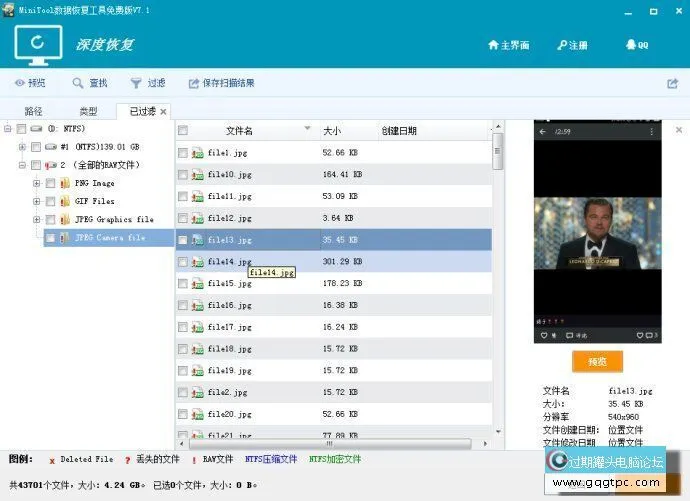
Task: Select the 已过滤 tab
Action: pos(143,111)
